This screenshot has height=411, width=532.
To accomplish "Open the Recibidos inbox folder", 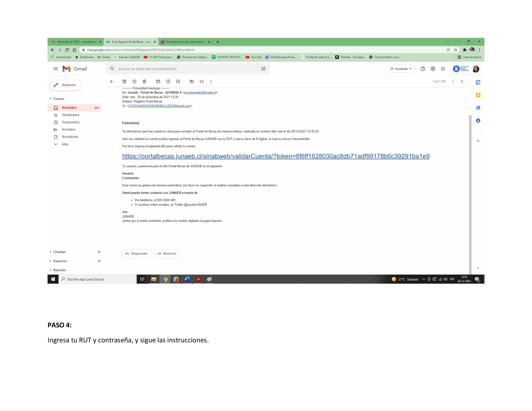I will point(75,108).
